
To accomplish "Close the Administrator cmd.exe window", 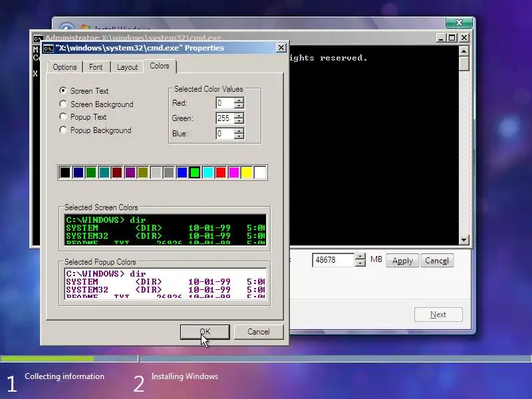I will point(464,38).
